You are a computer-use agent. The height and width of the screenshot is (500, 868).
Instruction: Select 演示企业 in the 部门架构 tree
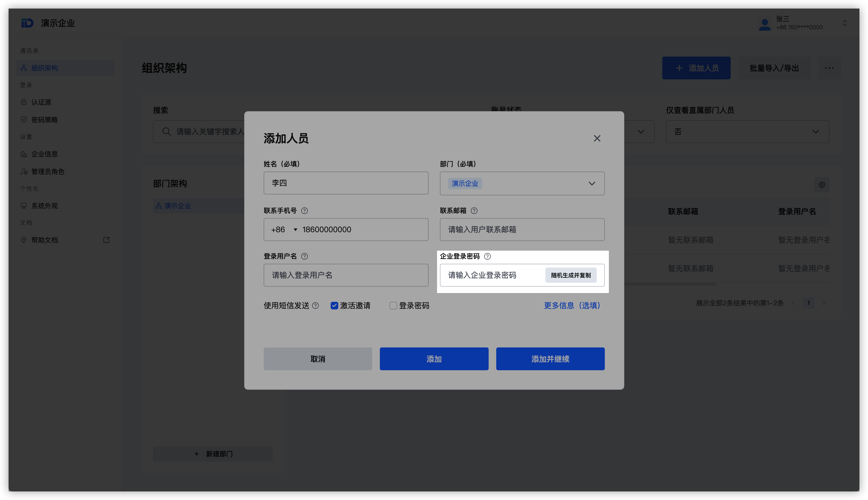coord(177,206)
